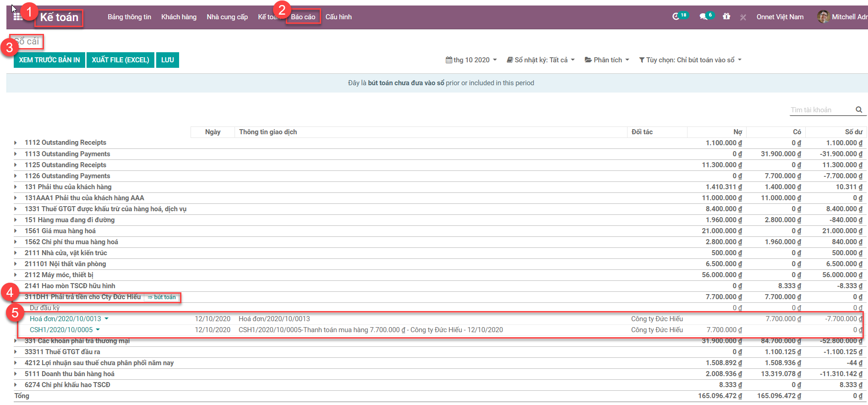
Task: Open the Sổ nhật ký journal filter
Action: [x=540, y=60]
